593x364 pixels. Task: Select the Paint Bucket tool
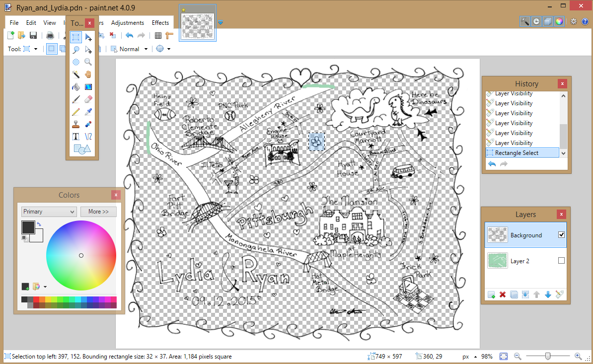coord(75,86)
